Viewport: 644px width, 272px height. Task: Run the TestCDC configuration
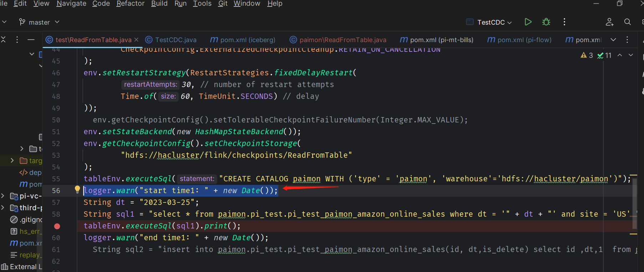coord(528,22)
